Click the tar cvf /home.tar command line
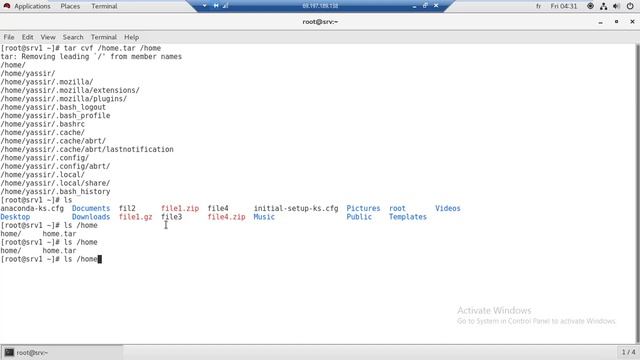 81,48
